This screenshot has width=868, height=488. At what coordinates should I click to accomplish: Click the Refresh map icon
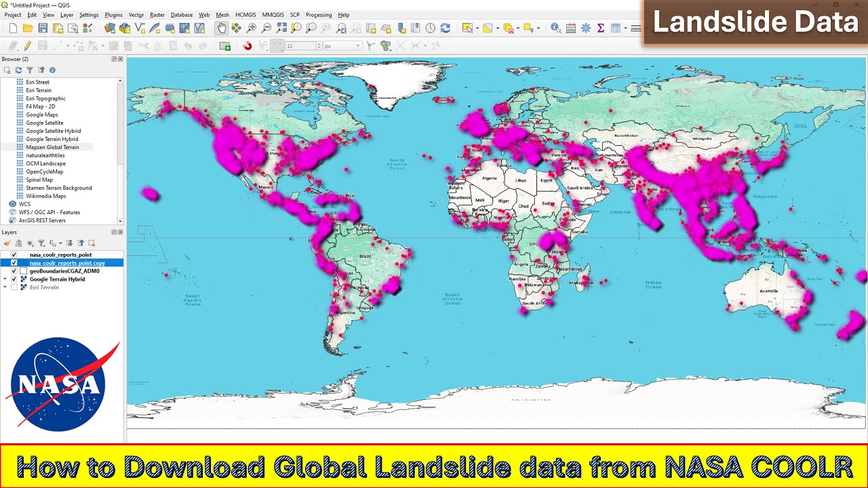(x=445, y=28)
